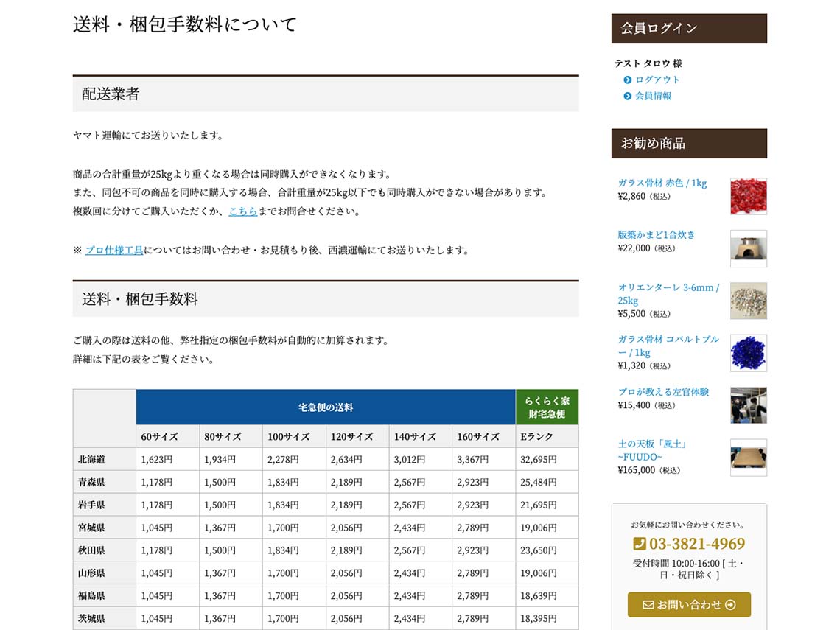
Task: Click the arrow icon beside 会員情報
Action: [628, 96]
